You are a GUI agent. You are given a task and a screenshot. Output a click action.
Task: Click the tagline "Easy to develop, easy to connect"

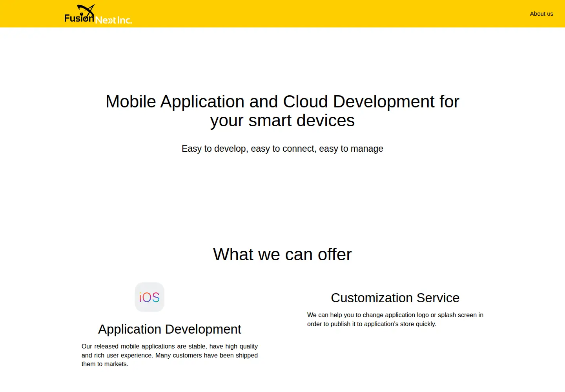tap(282, 149)
